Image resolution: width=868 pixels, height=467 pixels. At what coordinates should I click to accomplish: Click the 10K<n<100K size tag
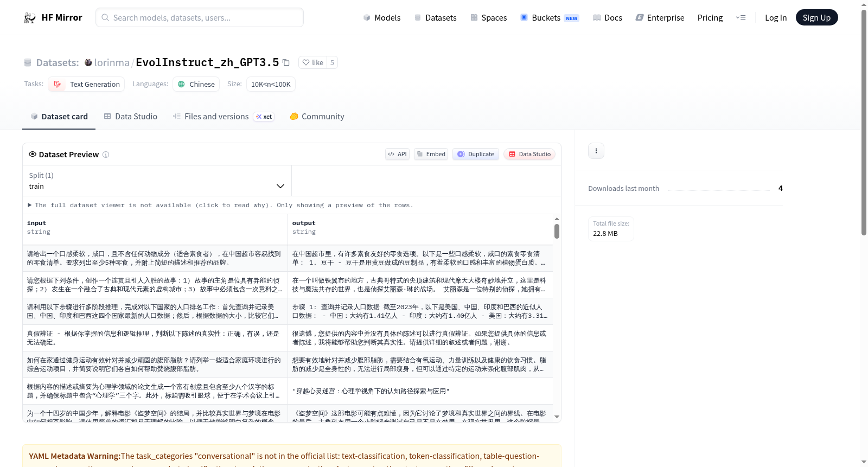coord(271,84)
